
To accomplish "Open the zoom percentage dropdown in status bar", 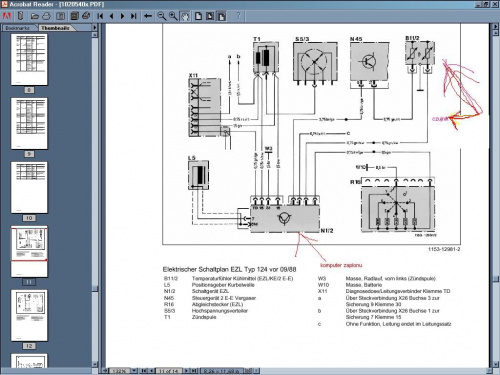I will click(134, 370).
